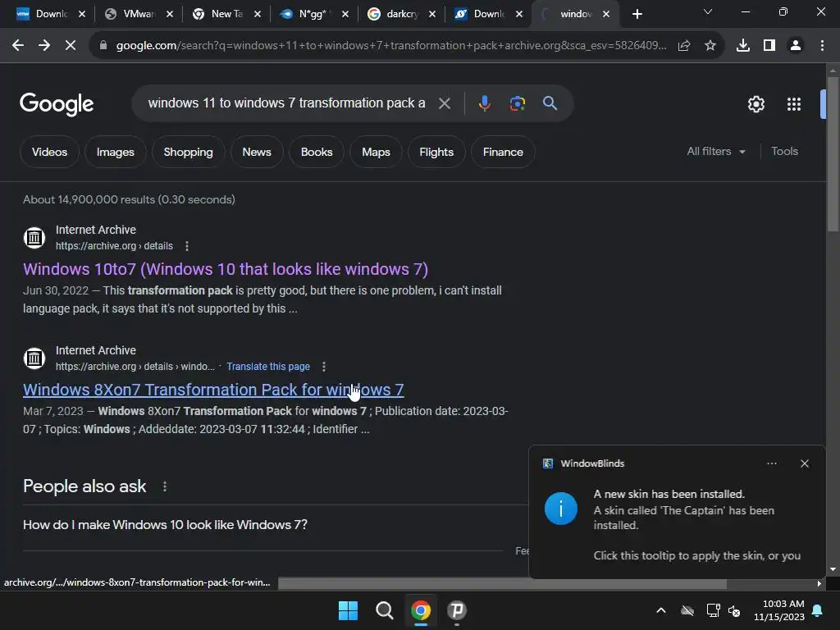This screenshot has height=630, width=840.
Task: Go to Google homepage via logo
Action: click(57, 104)
